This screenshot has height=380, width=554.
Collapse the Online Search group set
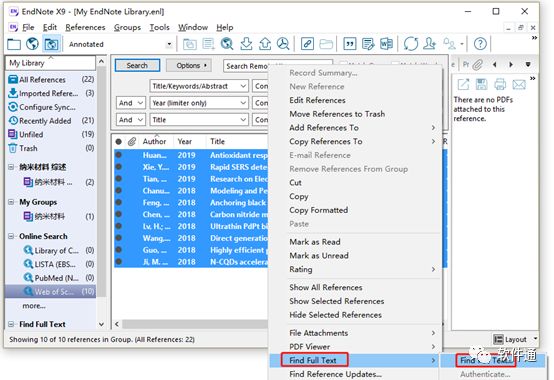pos(11,236)
